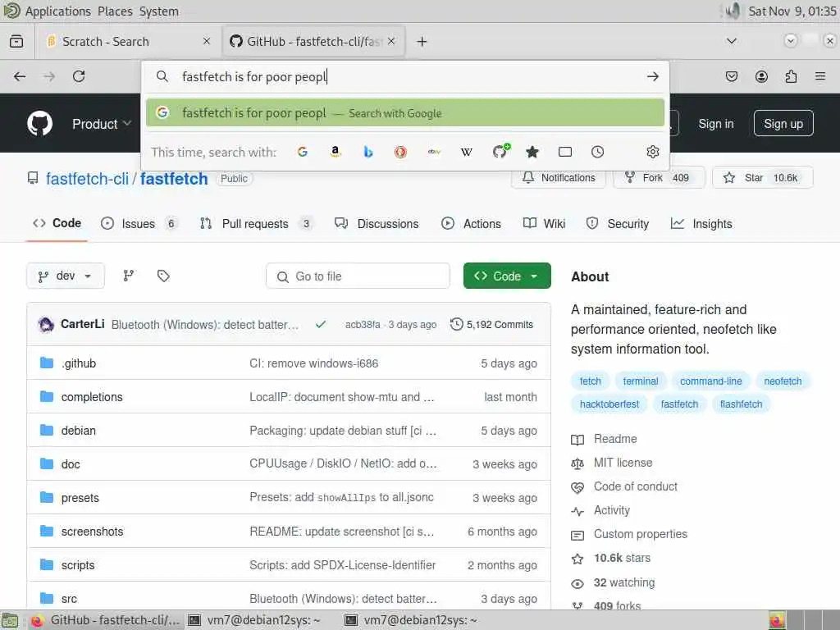Click the GitHub logo in the header

[39, 124]
